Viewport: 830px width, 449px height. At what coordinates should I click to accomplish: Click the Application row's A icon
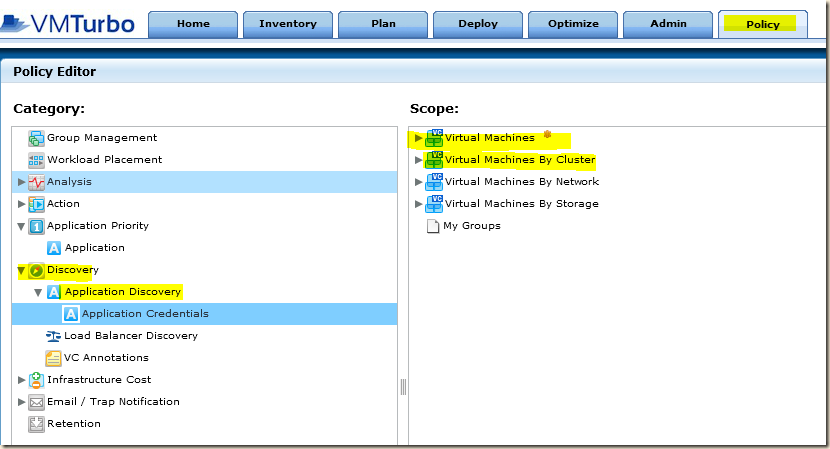tap(53, 248)
